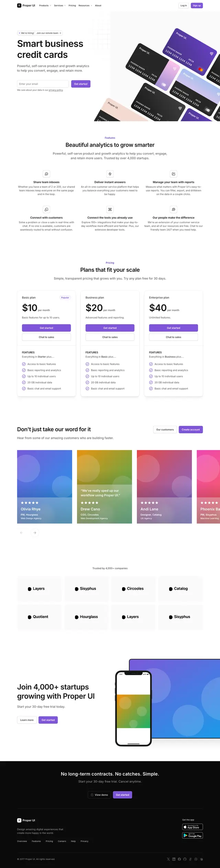Open the GitHub footer icon
The image size is (220, 868).
(x=185, y=859)
